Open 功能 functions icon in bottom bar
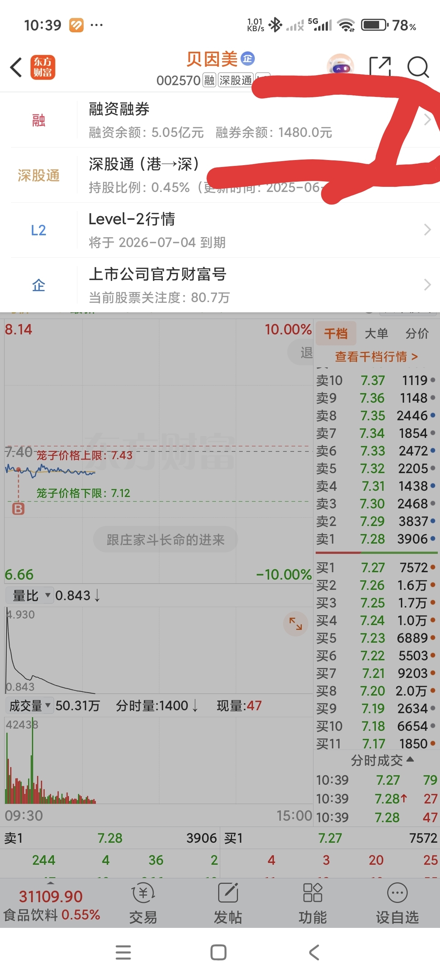440x980 pixels. pos(313,903)
